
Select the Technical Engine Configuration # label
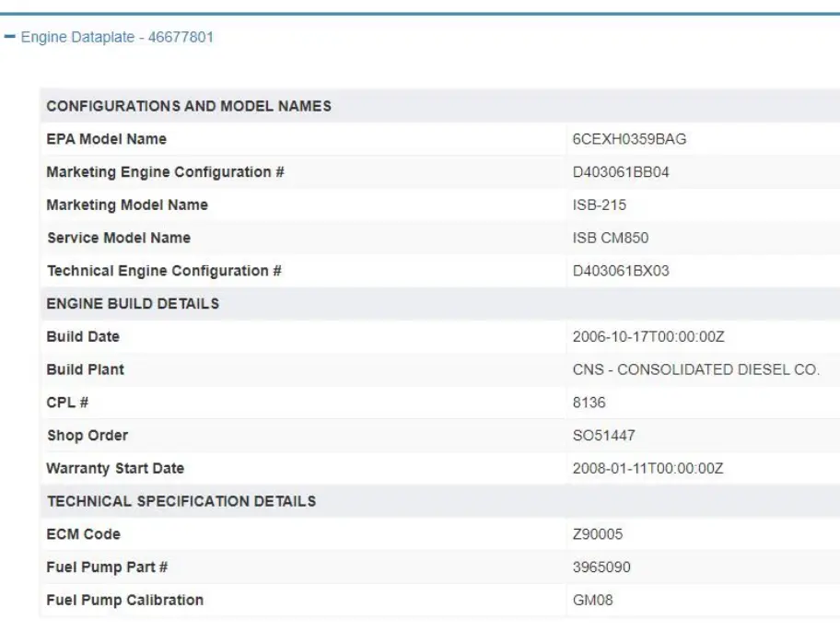(164, 271)
